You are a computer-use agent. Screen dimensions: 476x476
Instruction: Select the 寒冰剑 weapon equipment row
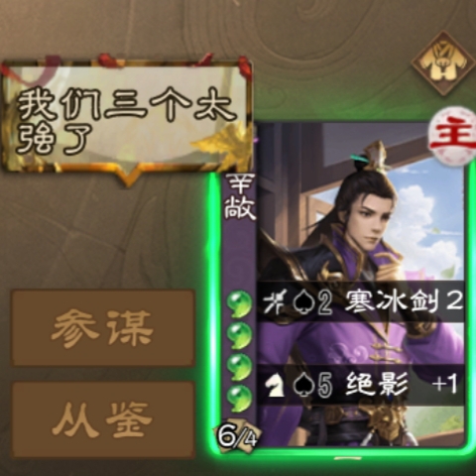click(x=360, y=301)
